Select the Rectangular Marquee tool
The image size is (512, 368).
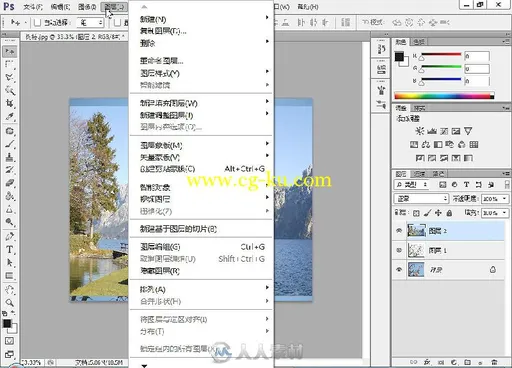pyautogui.click(x=10, y=64)
